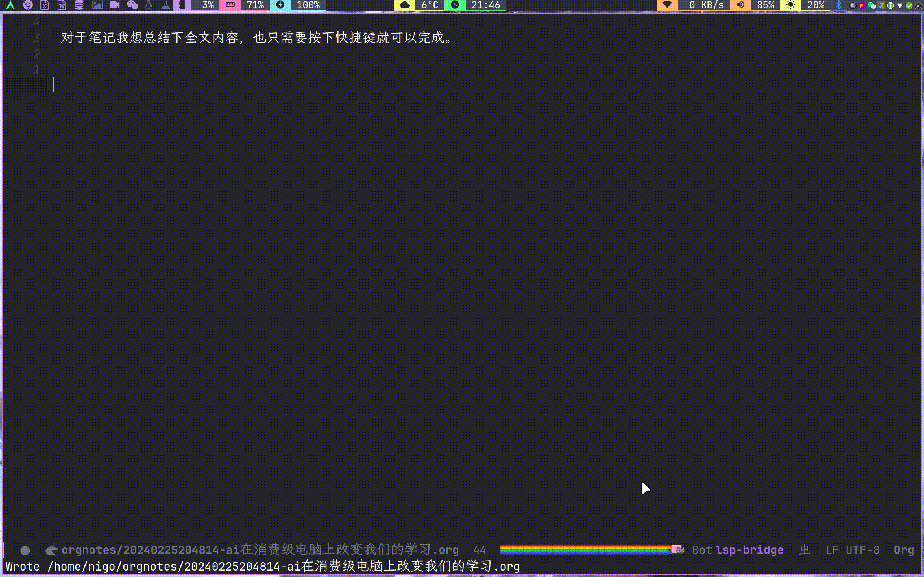
Task: Click lsp-bridge in the modeline
Action: click(x=749, y=550)
